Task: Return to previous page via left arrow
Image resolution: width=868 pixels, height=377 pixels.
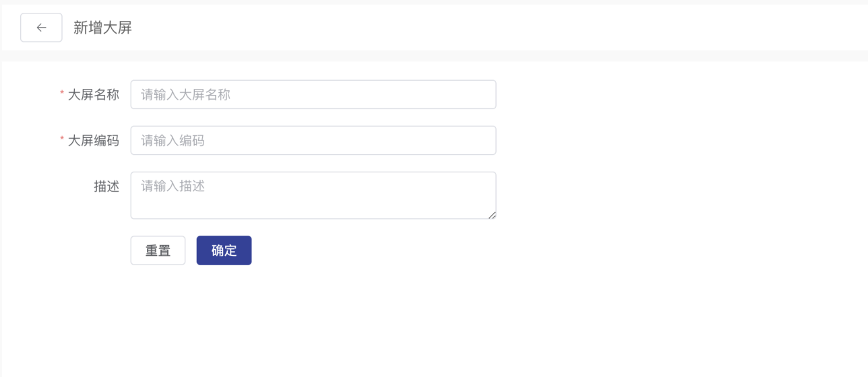Action: [x=41, y=28]
